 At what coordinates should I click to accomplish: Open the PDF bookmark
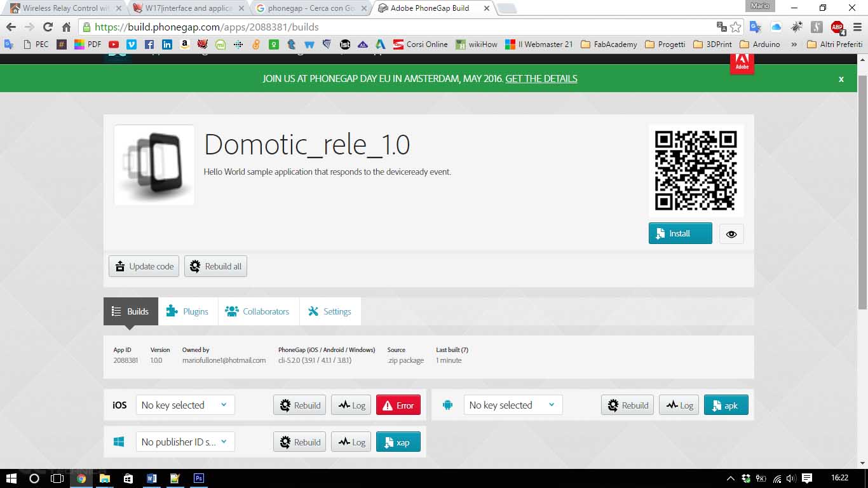88,44
